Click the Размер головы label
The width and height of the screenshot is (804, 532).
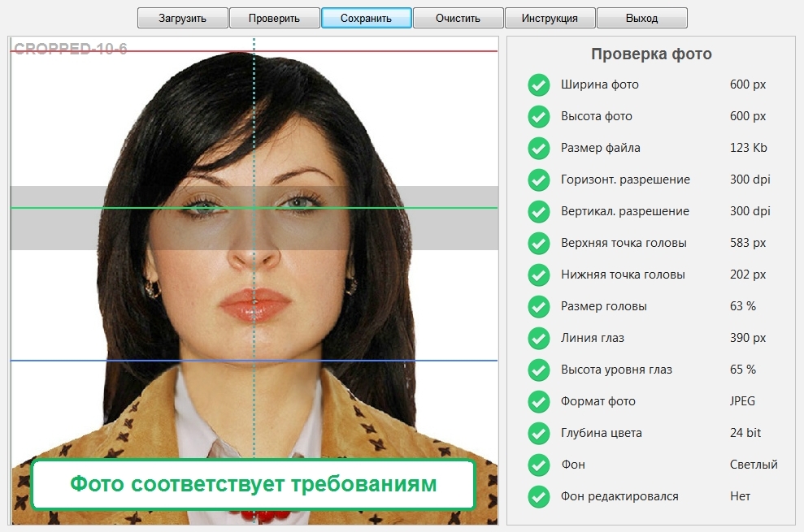click(x=603, y=306)
